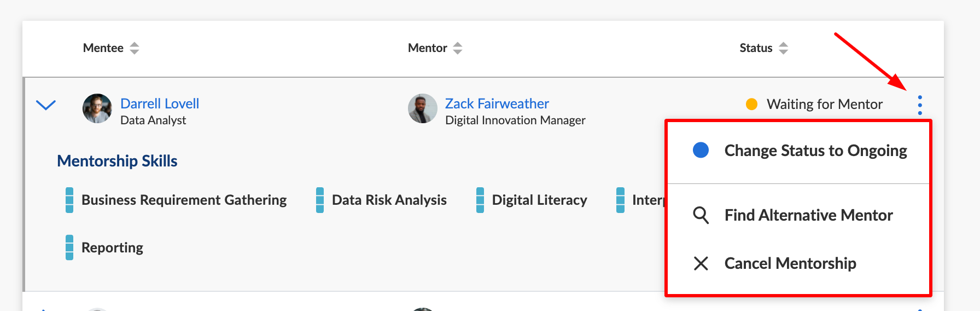
Task: Click the Business Requirement Gathering skill level icon
Action: (x=69, y=200)
